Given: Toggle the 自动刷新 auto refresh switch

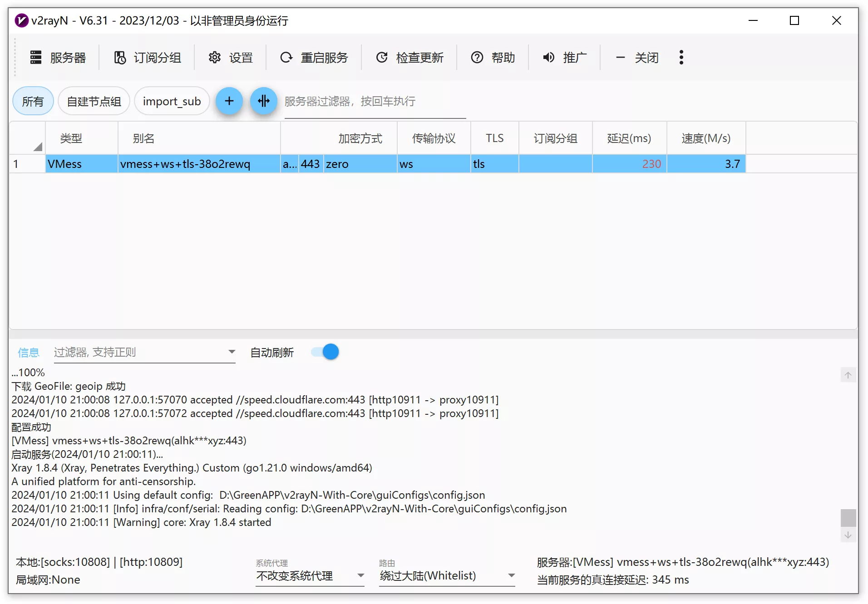Looking at the screenshot, I should pos(325,352).
